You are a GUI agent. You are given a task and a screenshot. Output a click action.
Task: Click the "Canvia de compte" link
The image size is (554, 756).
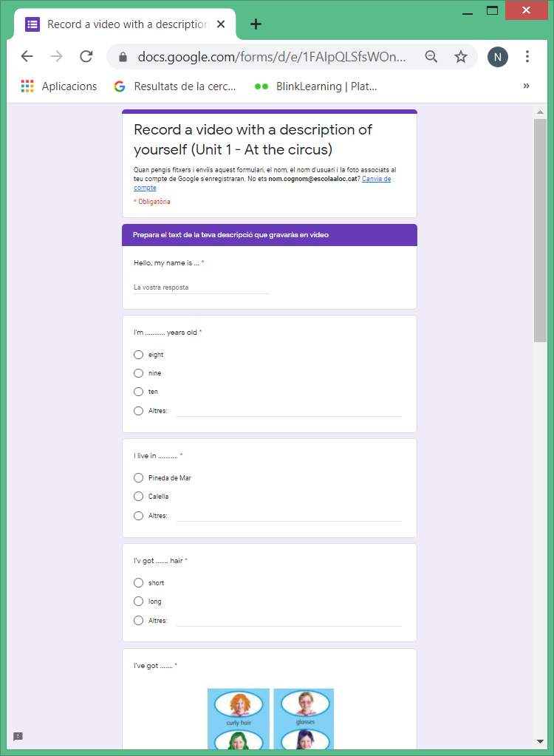click(x=376, y=179)
